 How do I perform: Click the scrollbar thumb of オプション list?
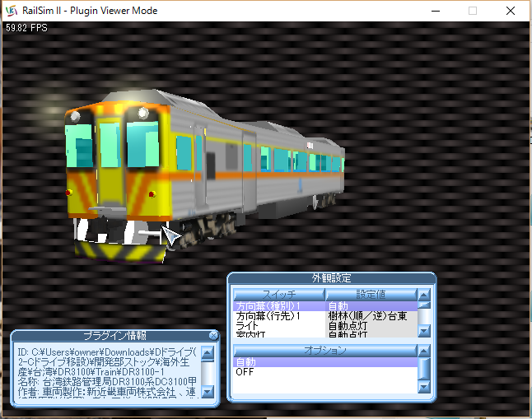point(424,369)
